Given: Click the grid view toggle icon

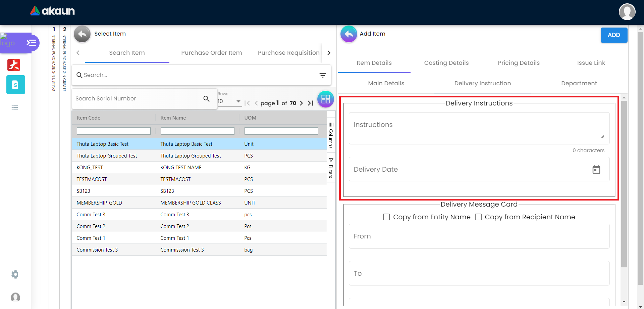Looking at the screenshot, I should (325, 99).
